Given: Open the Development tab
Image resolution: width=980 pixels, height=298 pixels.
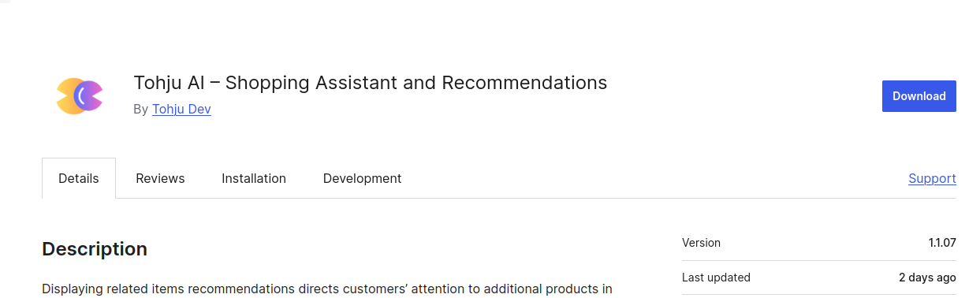Looking at the screenshot, I should [x=362, y=178].
